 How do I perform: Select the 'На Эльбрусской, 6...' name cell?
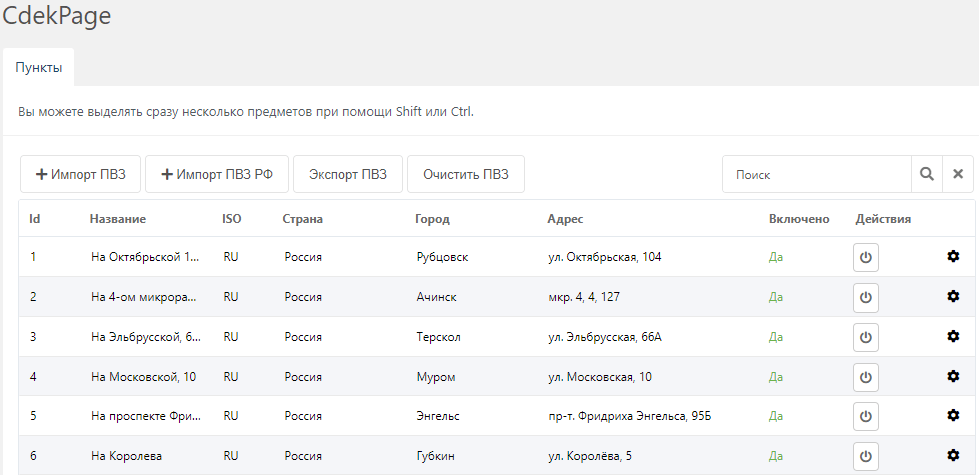click(146, 337)
